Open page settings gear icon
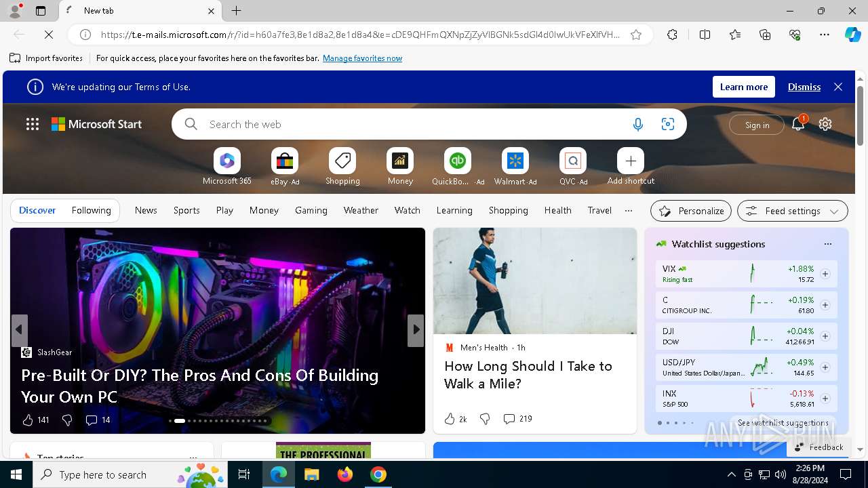Viewport: 868px width, 488px height. coord(825,124)
